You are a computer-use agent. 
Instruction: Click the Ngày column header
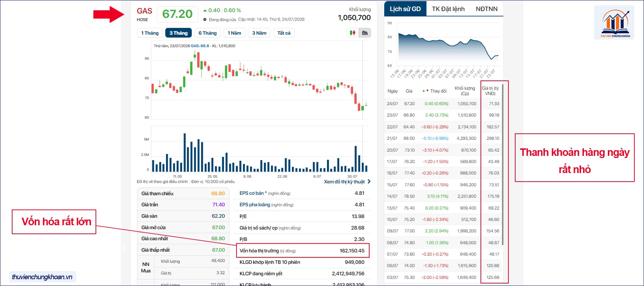click(392, 91)
